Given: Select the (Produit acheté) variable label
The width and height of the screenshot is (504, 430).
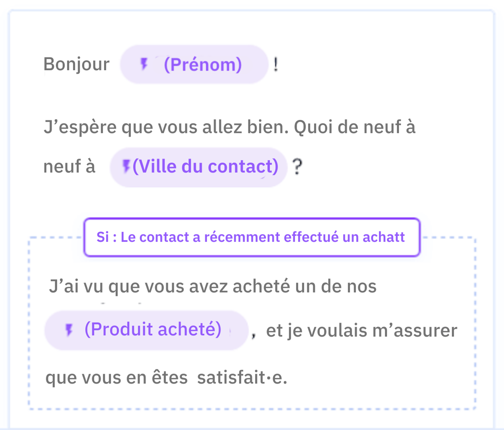Looking at the screenshot, I should click(153, 329).
